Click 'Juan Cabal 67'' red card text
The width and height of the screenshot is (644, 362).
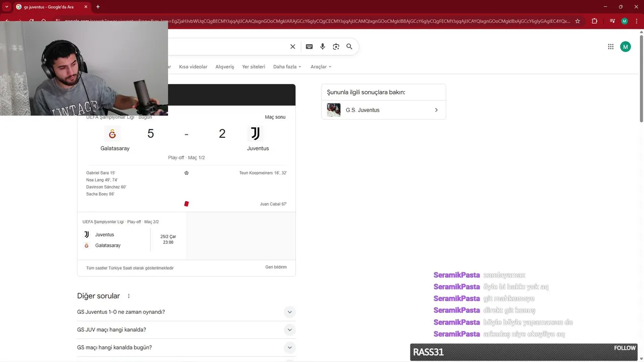click(x=273, y=204)
